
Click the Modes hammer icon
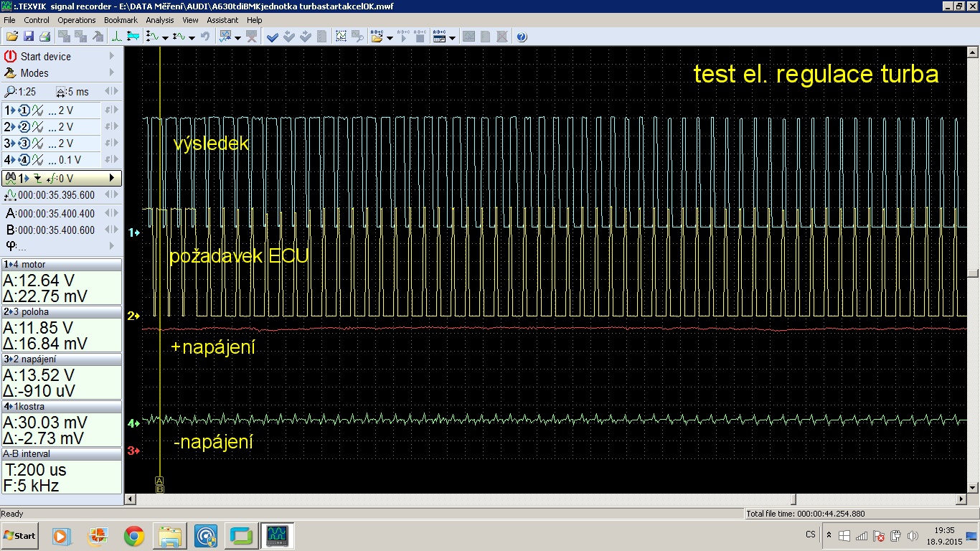10,73
